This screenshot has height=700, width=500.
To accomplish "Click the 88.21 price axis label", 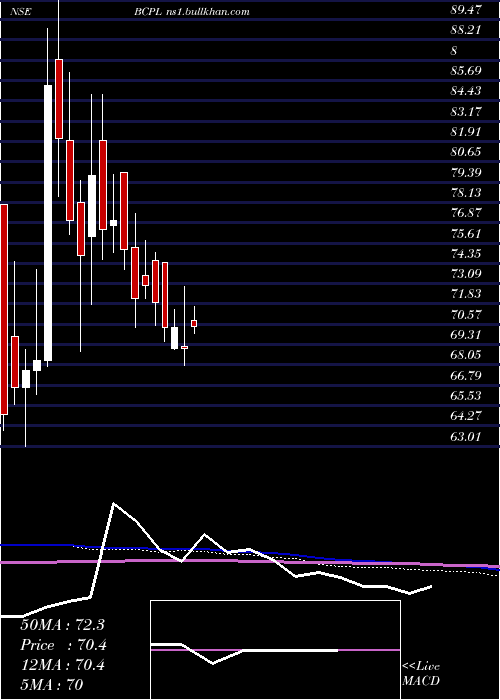I will (x=466, y=30).
